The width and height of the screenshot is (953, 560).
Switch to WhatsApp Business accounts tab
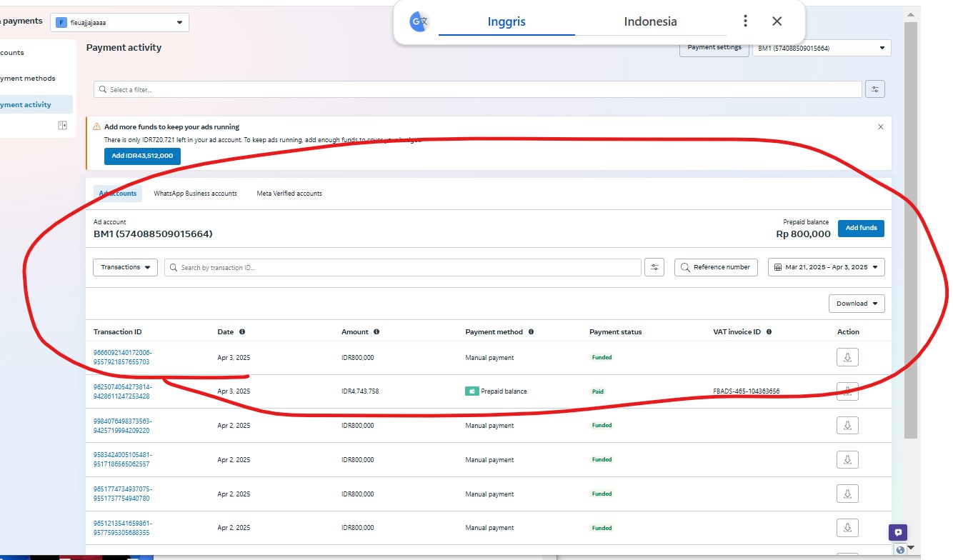(x=195, y=194)
